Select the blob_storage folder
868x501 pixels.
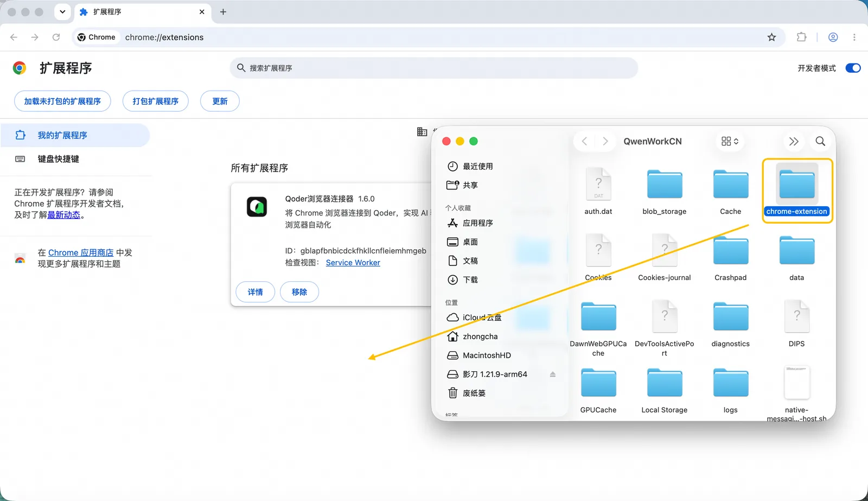click(665, 185)
